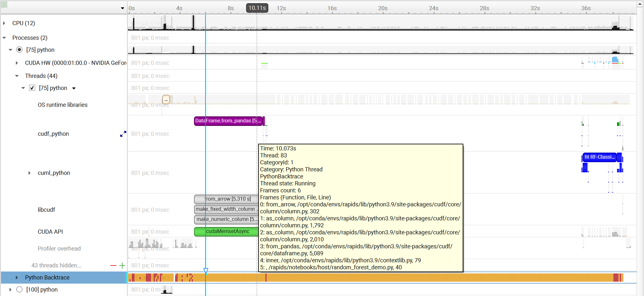Open the collapsed events "..." badge in OS runtime row

[166, 100]
